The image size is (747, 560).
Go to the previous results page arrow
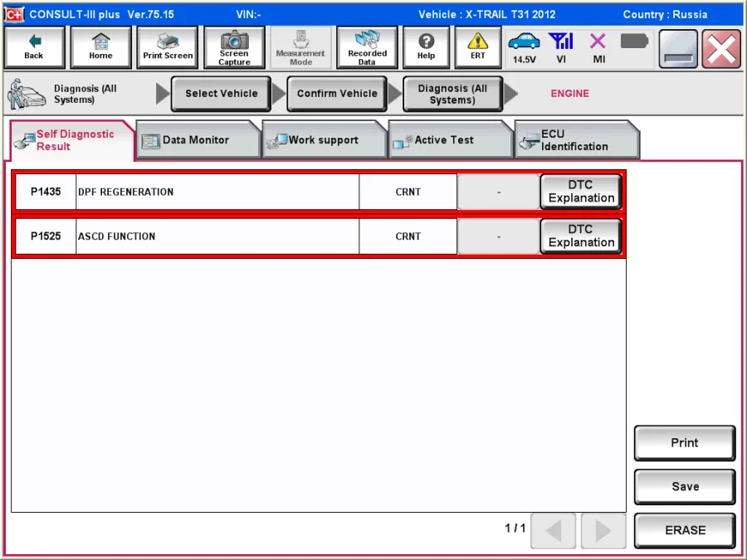coord(553,530)
